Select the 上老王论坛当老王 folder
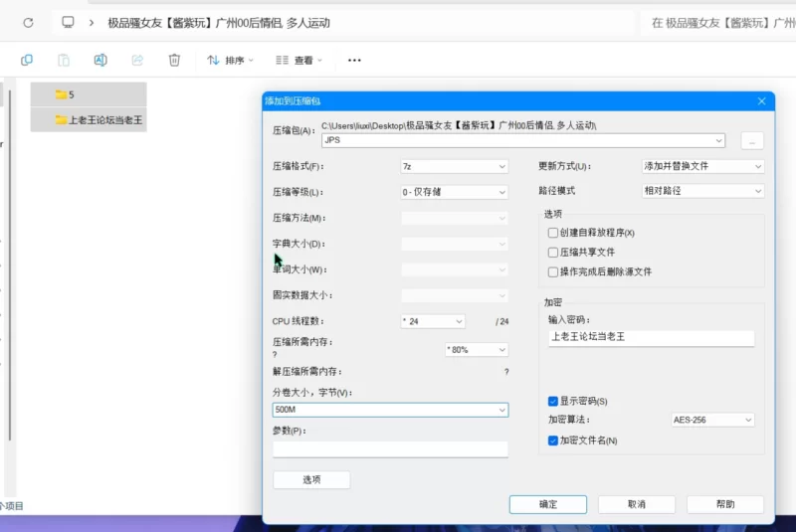The height and width of the screenshot is (532, 796). pos(89,120)
